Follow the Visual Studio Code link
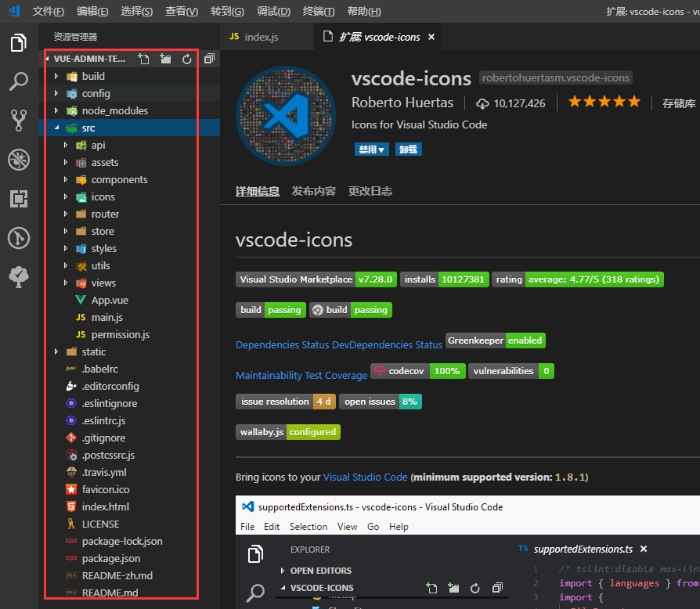The width and height of the screenshot is (700, 609). pyautogui.click(x=365, y=477)
